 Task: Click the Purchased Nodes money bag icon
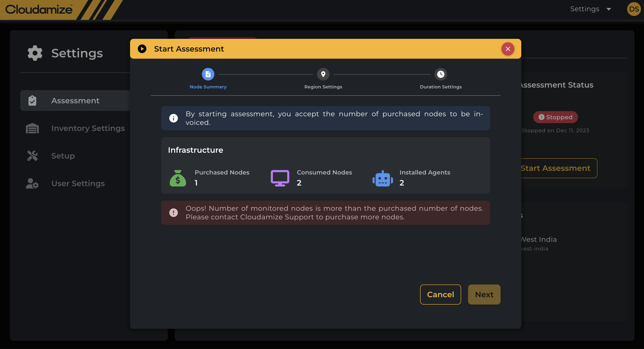[x=178, y=178]
